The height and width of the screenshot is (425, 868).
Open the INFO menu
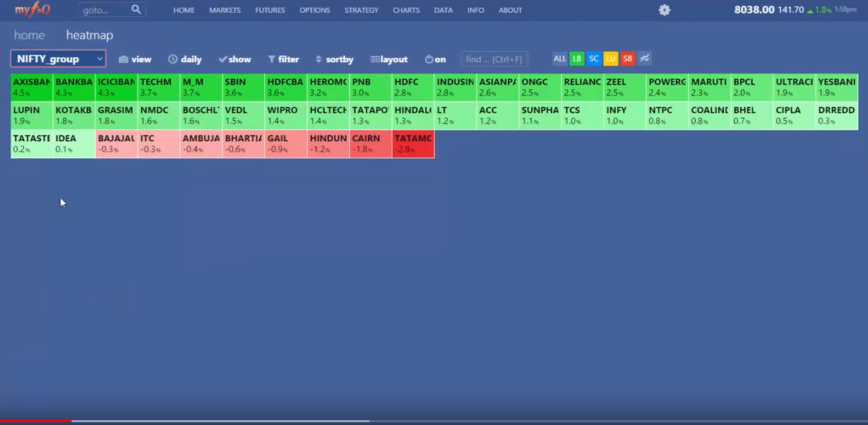point(475,10)
